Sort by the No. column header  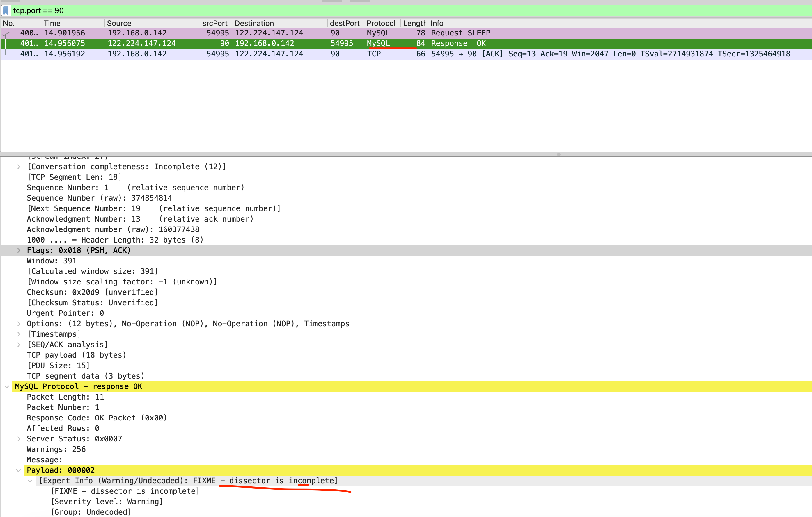(x=21, y=23)
